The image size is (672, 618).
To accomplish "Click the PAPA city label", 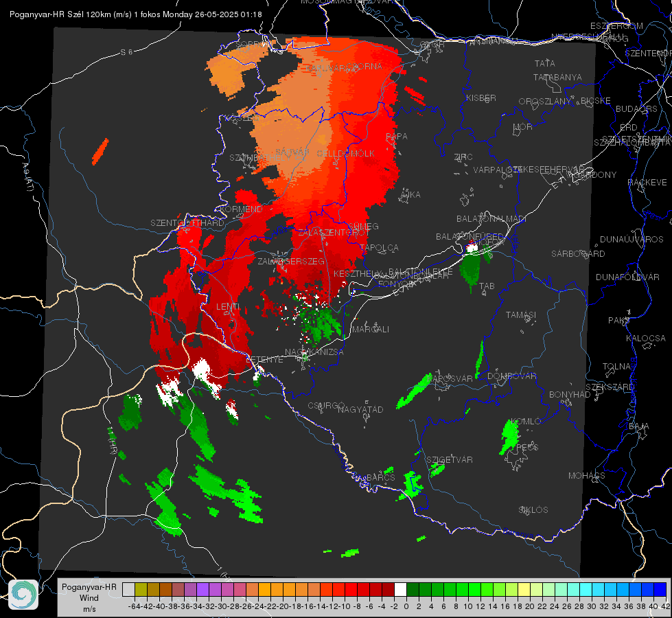I will [x=397, y=136].
